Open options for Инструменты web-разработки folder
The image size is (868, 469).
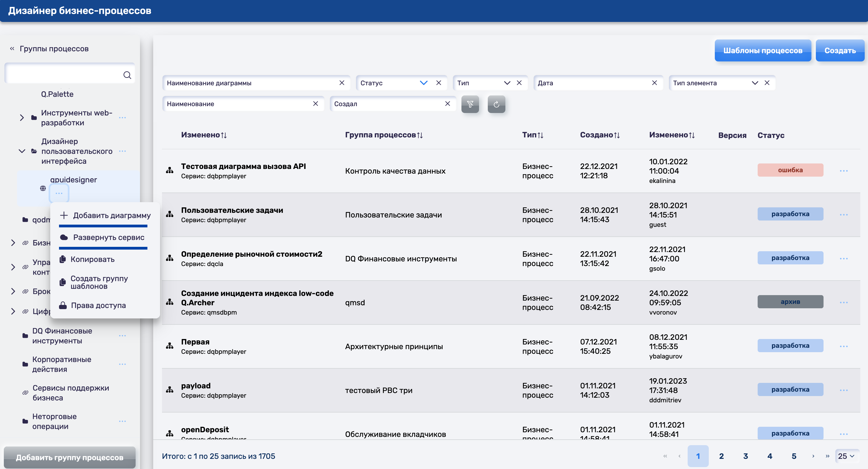(x=122, y=117)
